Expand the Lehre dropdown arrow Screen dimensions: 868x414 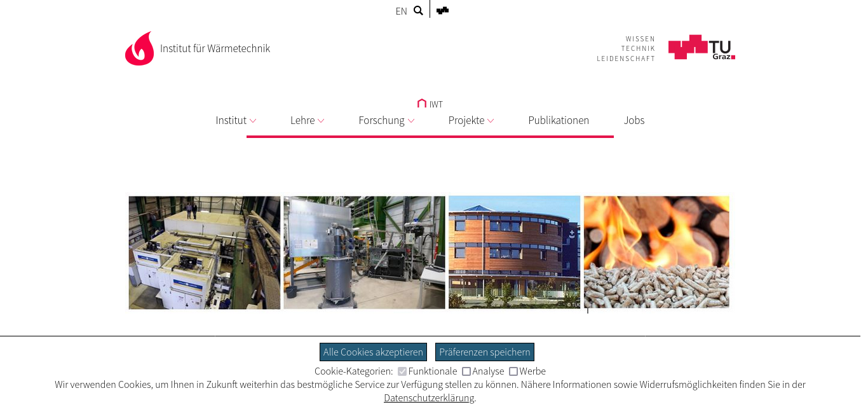321,121
